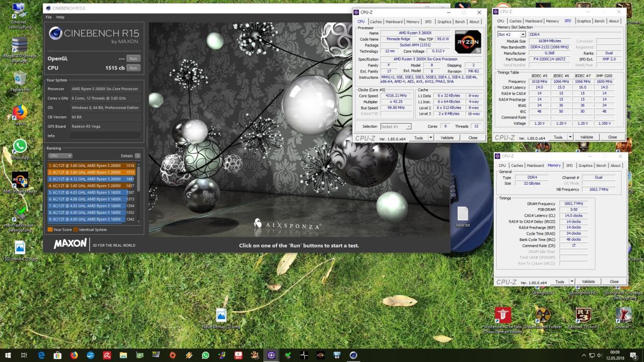Select the top ranking row scoring 1516
This screenshot has width=644, height=362.
point(91,165)
